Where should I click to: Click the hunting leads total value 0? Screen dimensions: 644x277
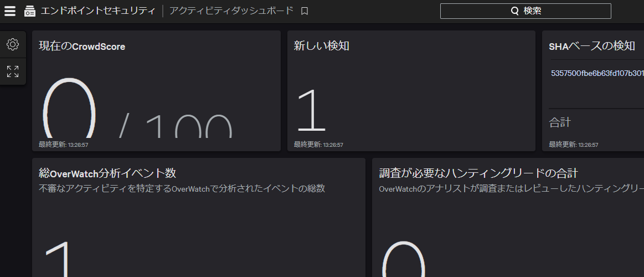pyautogui.click(x=404, y=259)
